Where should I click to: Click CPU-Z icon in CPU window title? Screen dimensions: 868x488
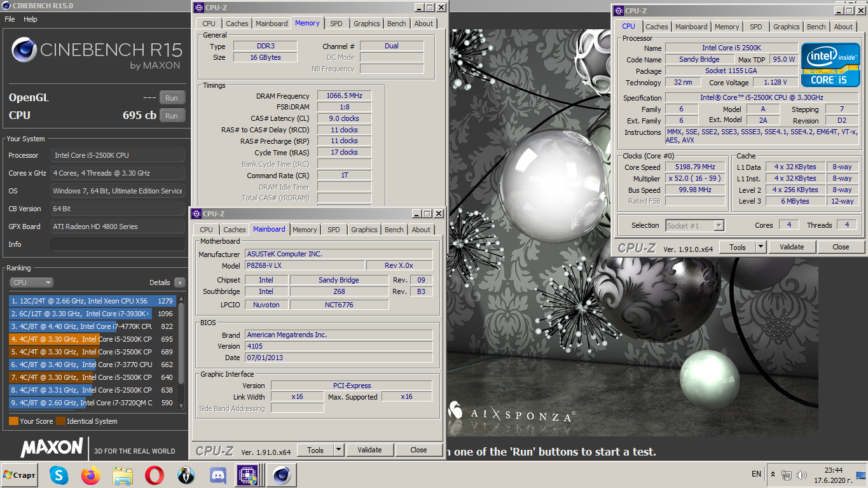coord(618,10)
